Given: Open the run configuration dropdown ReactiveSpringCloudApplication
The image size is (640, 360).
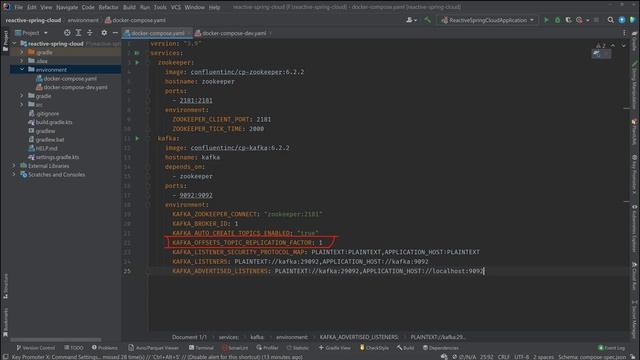Looking at the screenshot, I should [488, 20].
